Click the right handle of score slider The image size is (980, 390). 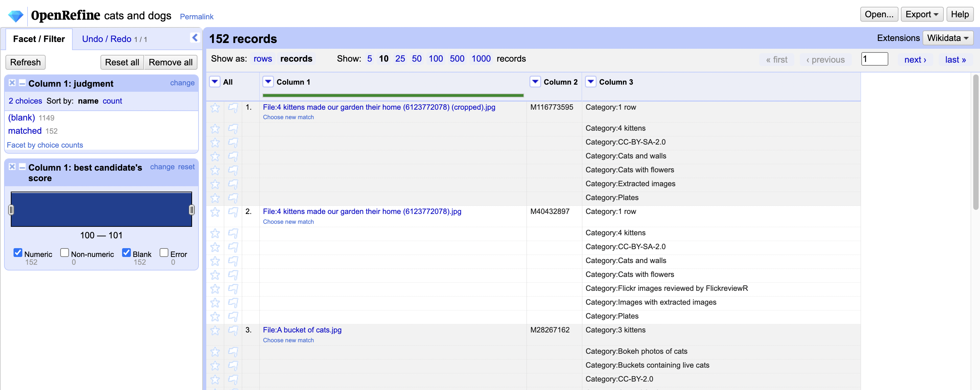tap(192, 210)
